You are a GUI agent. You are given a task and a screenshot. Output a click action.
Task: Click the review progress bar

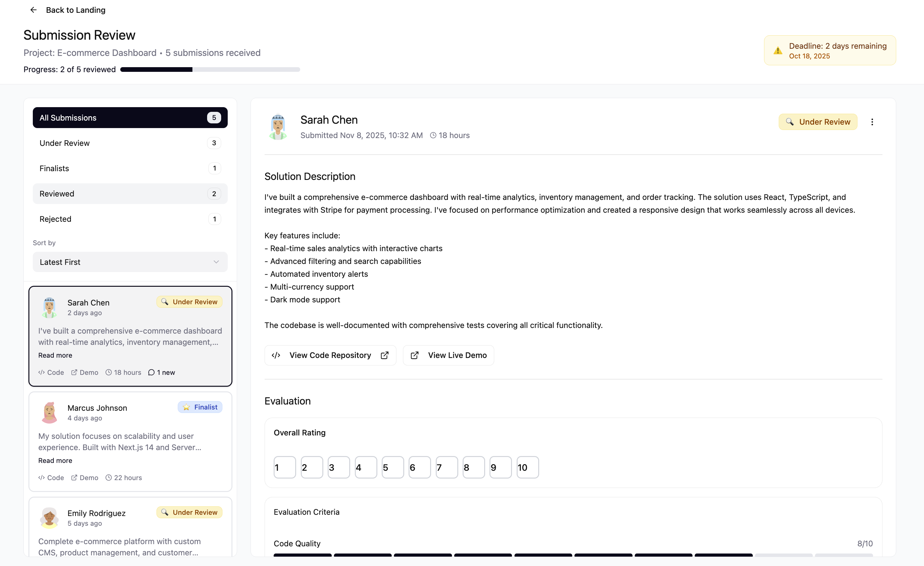210,69
